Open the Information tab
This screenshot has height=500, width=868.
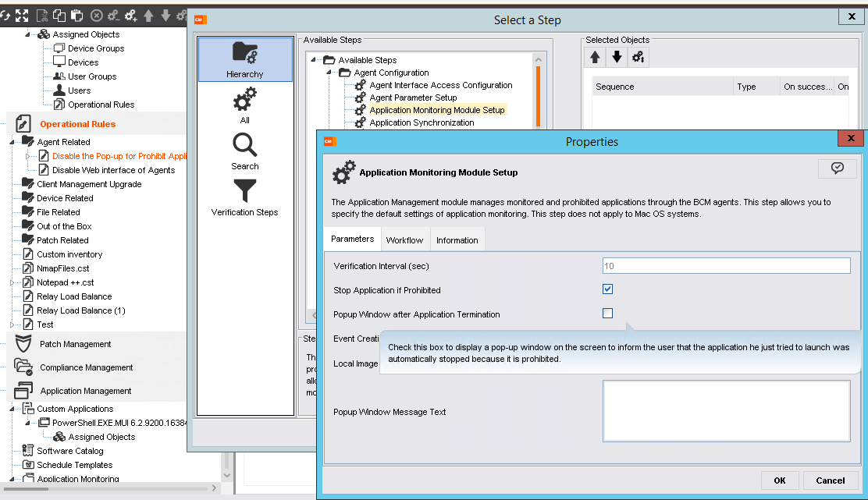[457, 240]
